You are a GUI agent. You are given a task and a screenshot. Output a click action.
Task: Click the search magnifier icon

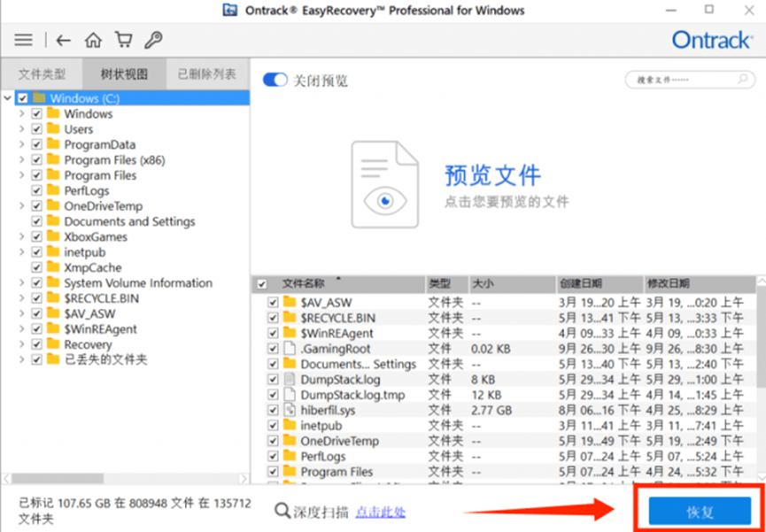743,79
